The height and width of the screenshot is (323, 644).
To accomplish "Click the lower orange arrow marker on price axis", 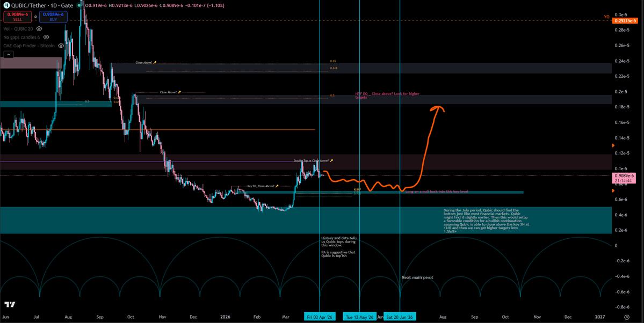I will click(614, 190).
